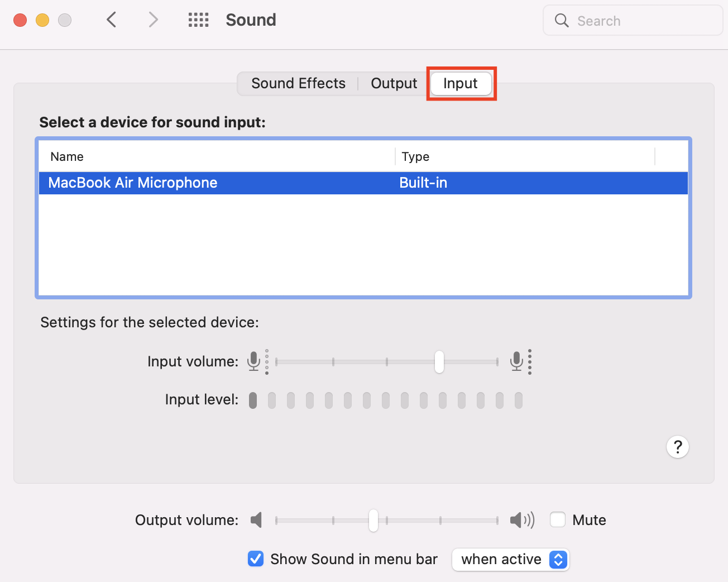Open help with the question mark button
Screen dimensions: 728x582
coord(678,447)
